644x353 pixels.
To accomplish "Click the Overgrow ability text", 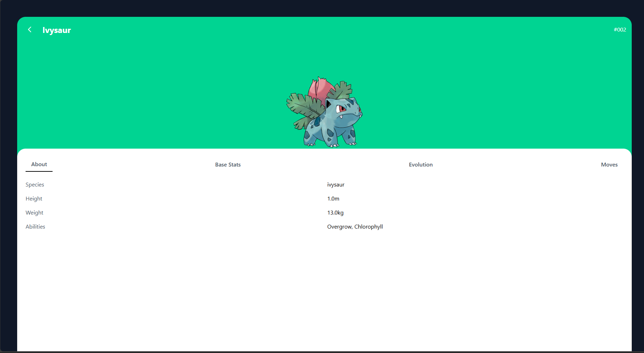I will pyautogui.click(x=339, y=226).
